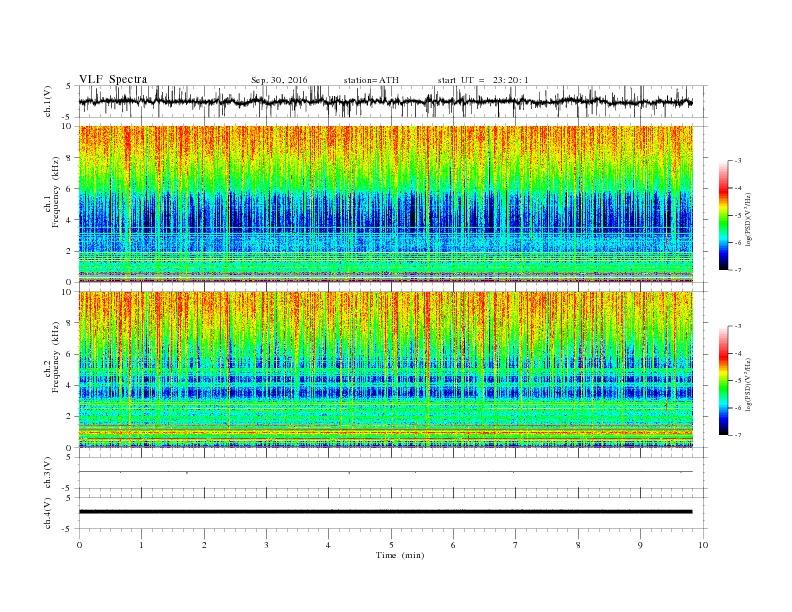Click the "1" tick on the time axis

(x=141, y=545)
